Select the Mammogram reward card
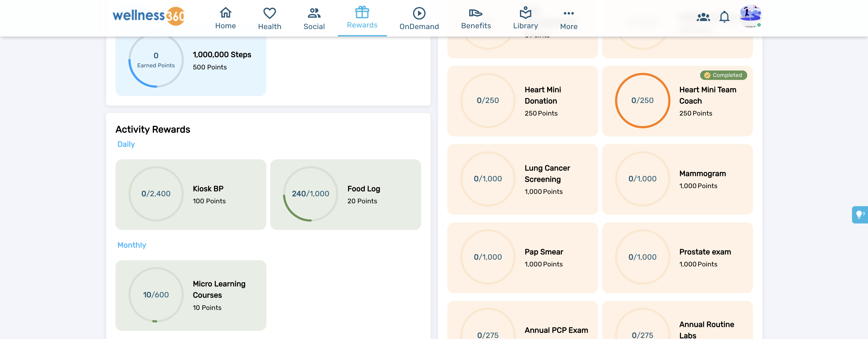 click(677, 179)
